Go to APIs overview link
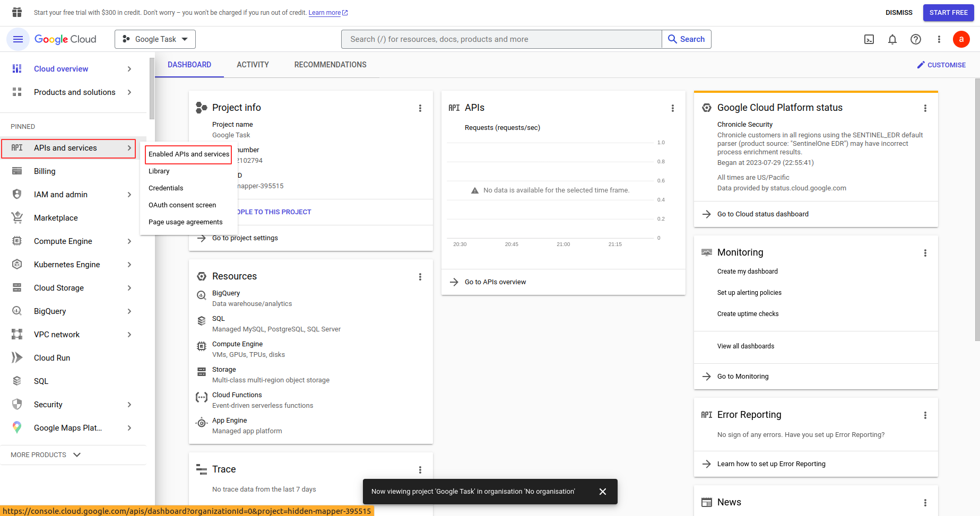The height and width of the screenshot is (516, 980). pyautogui.click(x=495, y=282)
